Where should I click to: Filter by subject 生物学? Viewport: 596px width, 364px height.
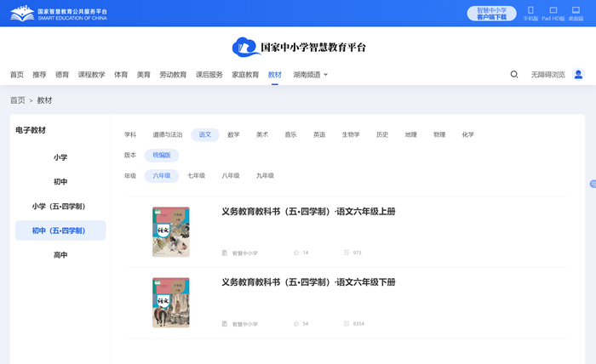[x=351, y=134]
